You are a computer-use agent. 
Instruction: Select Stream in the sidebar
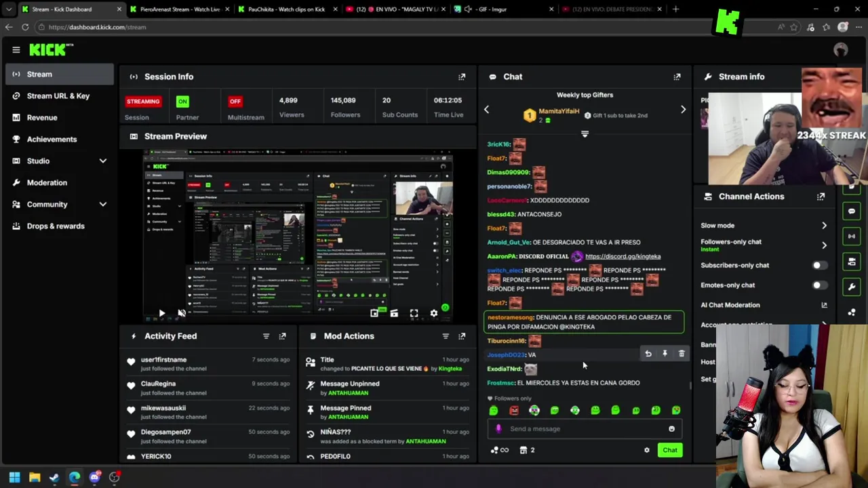[x=59, y=74]
